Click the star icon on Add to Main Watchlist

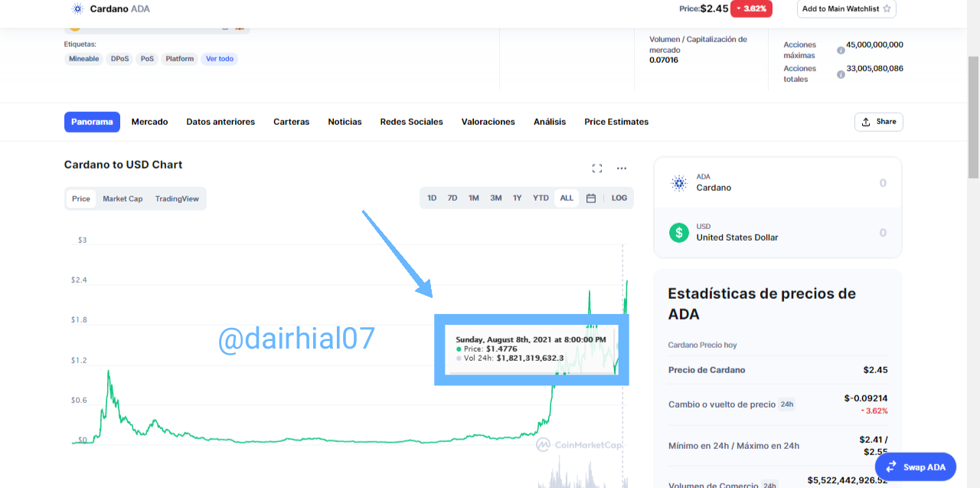point(887,9)
